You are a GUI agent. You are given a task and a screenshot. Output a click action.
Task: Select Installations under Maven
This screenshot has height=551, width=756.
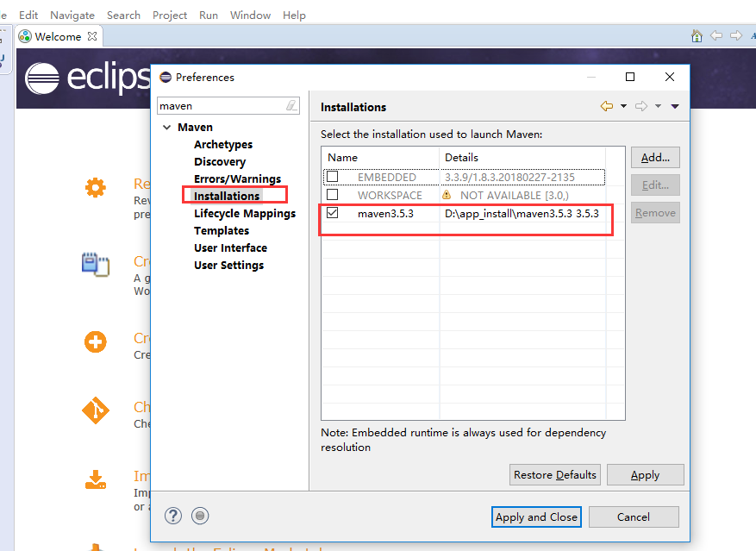[x=227, y=196]
